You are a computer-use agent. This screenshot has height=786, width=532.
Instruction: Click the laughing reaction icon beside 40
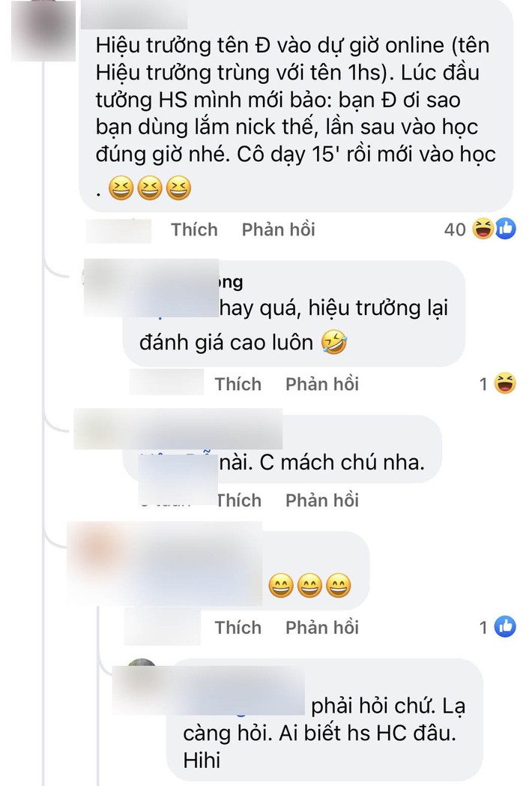point(483,229)
